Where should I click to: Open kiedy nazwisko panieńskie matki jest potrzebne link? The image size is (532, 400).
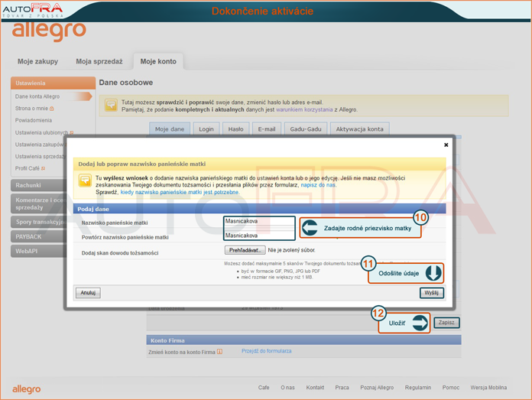[180, 192]
